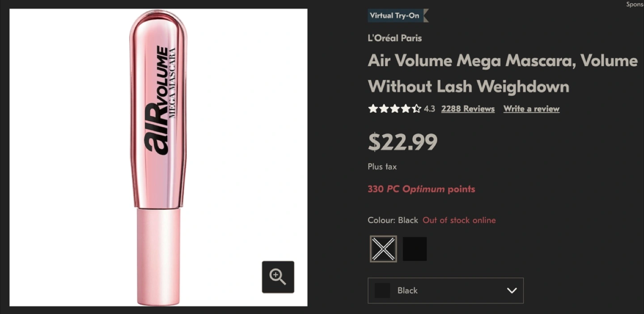644x314 pixels.
Task: Click the Plus tax text
Action: point(382,167)
